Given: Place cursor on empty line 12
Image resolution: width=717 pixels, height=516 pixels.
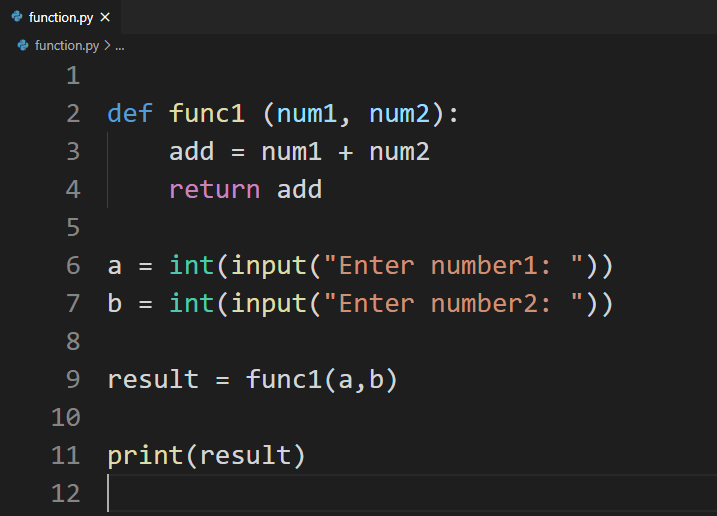Looking at the screenshot, I should point(412,493).
